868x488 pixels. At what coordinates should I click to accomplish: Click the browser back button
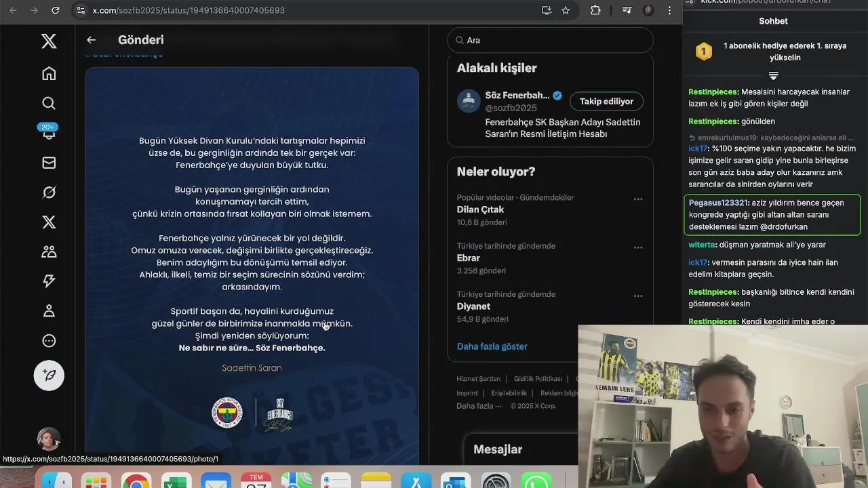(x=13, y=10)
